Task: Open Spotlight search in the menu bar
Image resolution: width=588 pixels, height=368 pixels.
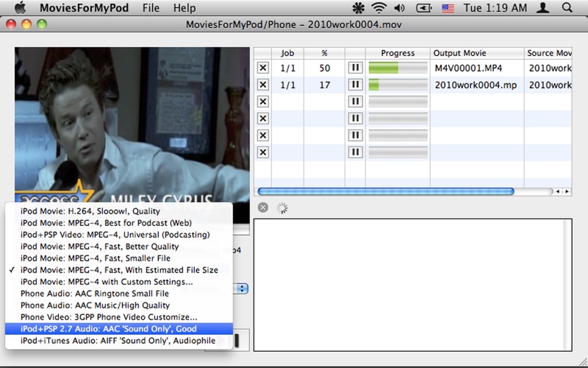Action: coord(567,8)
